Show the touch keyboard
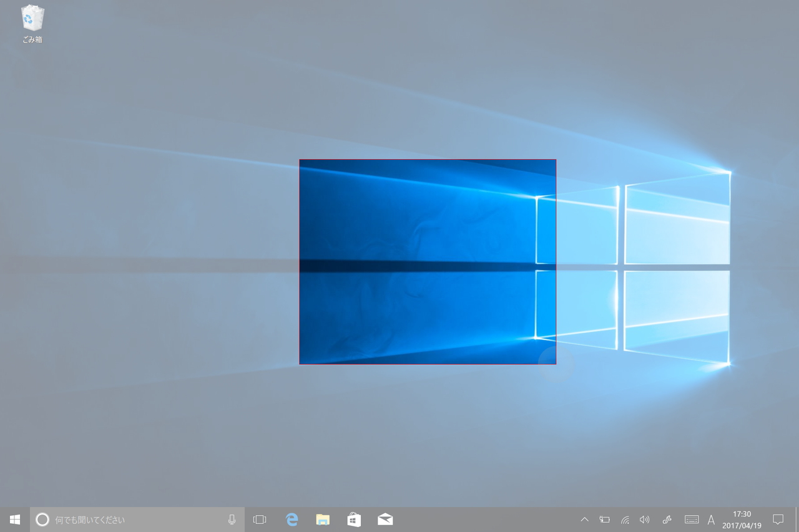The image size is (799, 532). click(x=692, y=520)
